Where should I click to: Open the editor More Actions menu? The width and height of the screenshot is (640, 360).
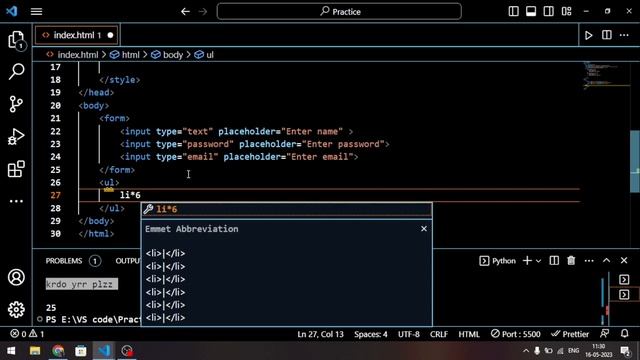click(624, 36)
